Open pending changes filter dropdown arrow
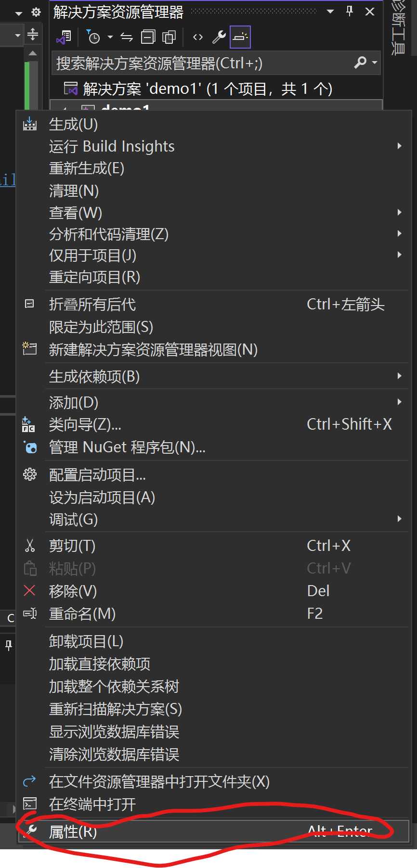The height and width of the screenshot is (868, 417). tap(110, 37)
